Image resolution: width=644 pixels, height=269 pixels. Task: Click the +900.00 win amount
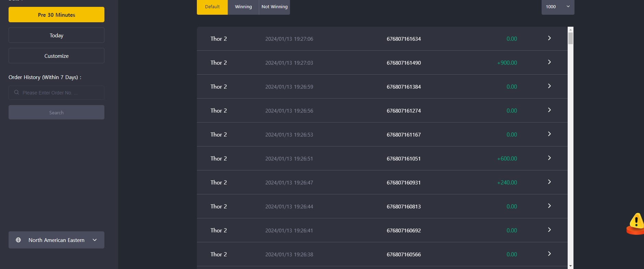[507, 63]
